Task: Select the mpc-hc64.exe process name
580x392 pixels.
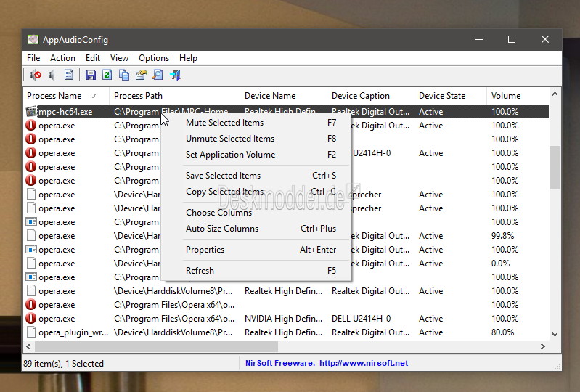Action: pos(65,112)
